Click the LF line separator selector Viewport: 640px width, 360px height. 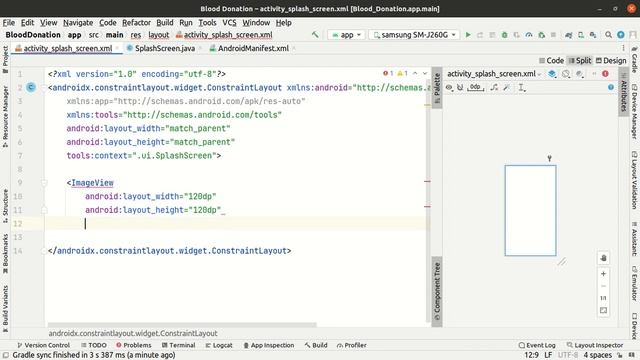coord(548,355)
